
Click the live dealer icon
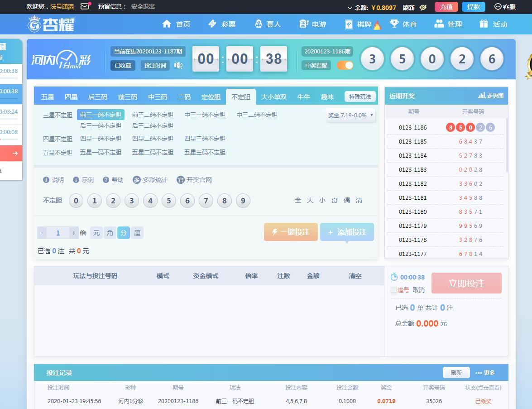pyautogui.click(x=258, y=24)
